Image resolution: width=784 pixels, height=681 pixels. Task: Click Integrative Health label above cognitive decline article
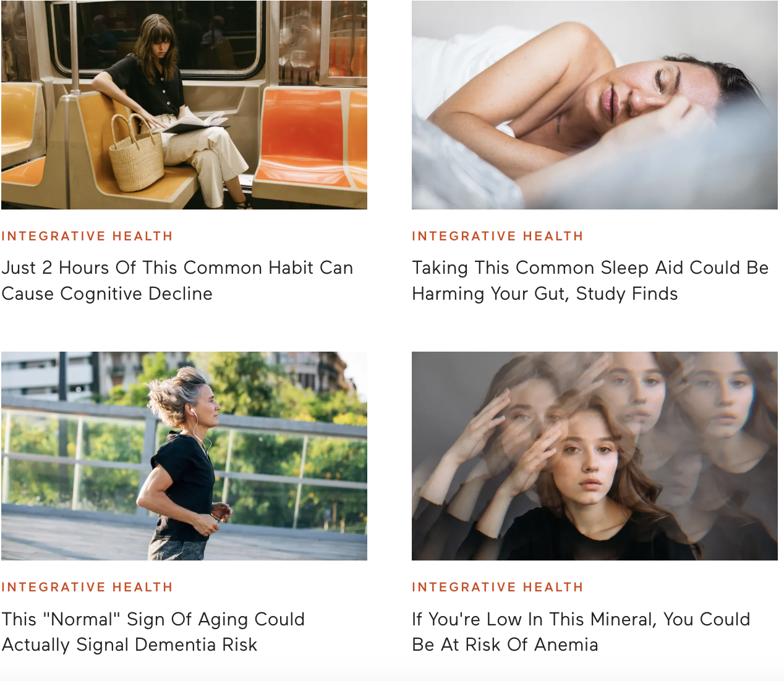pyautogui.click(x=87, y=236)
